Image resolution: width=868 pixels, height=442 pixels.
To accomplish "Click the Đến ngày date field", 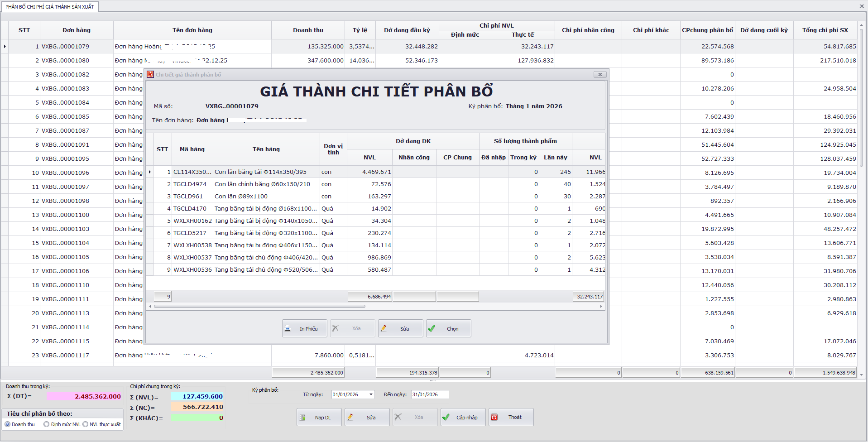I will [430, 394].
